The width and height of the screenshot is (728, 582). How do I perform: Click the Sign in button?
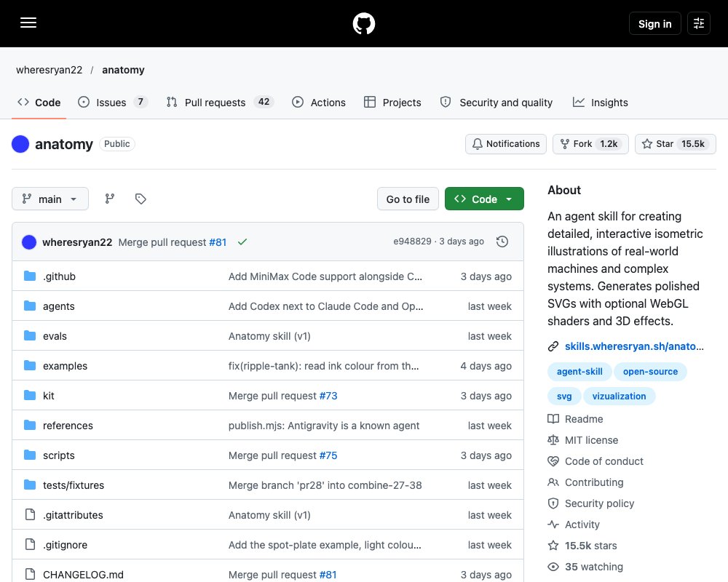tap(654, 23)
